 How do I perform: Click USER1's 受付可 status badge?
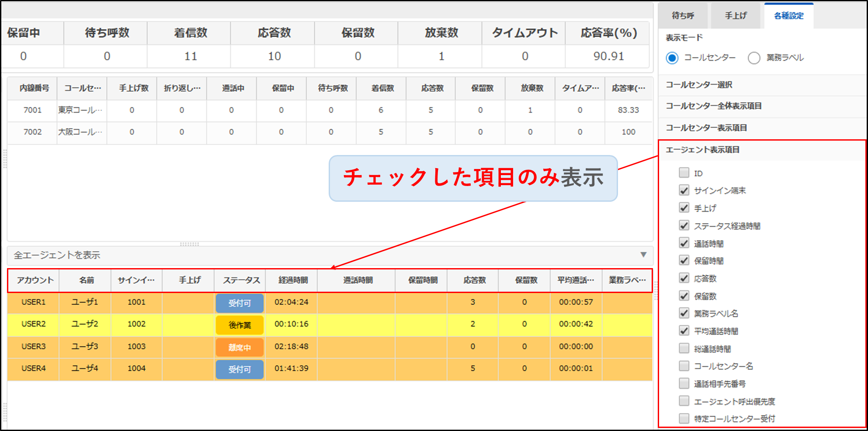(240, 303)
